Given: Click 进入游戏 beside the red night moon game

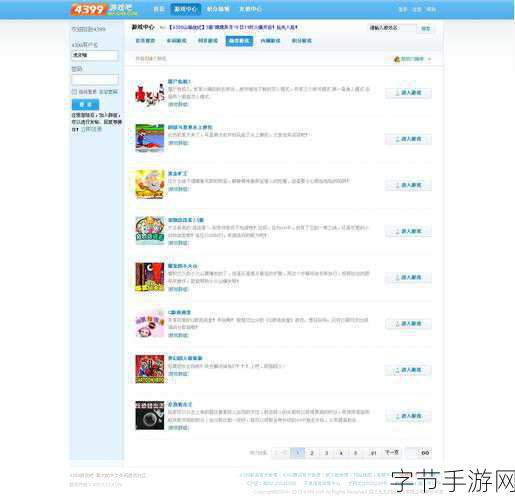Looking at the screenshot, I should 408,277.
